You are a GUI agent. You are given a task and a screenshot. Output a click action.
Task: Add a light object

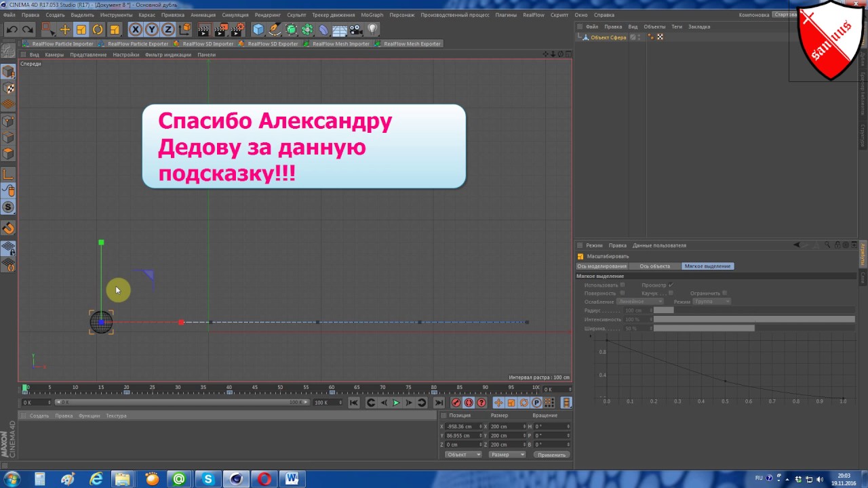coord(372,29)
